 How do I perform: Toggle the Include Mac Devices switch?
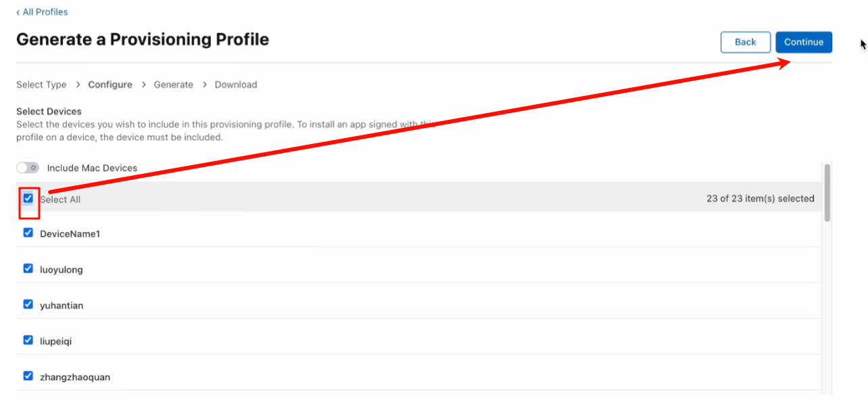tap(28, 168)
